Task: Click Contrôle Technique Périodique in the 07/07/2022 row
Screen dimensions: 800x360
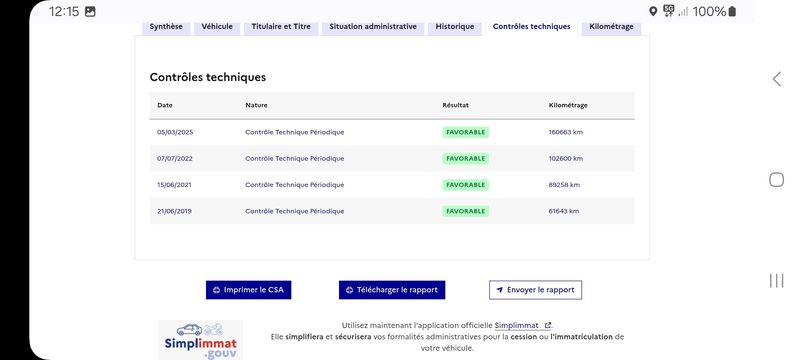Action: (294, 159)
